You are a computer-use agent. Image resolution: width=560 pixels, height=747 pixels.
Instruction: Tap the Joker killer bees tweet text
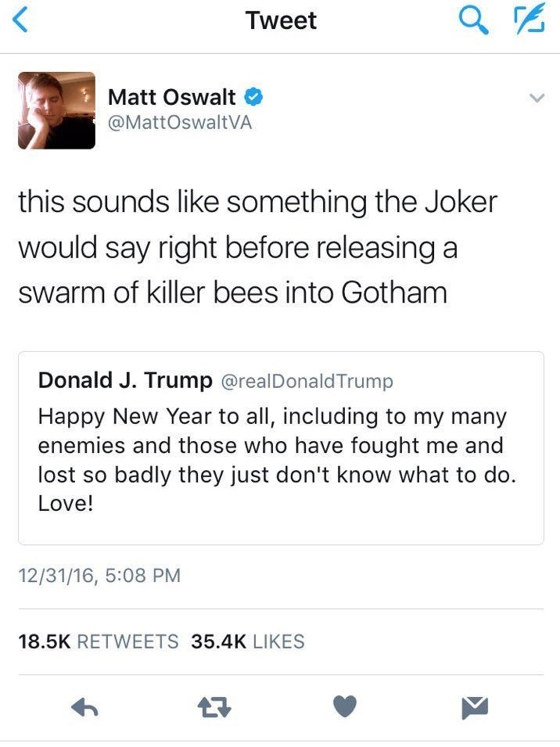257,247
